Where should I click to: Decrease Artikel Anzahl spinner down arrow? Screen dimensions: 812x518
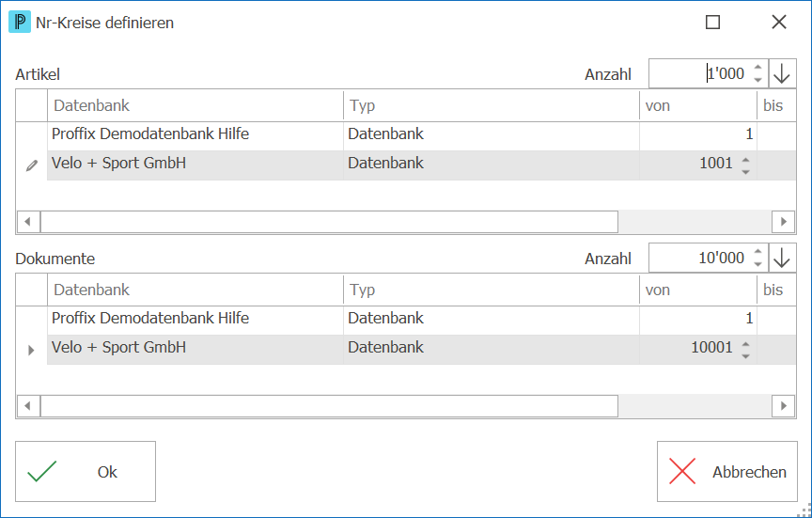click(757, 80)
